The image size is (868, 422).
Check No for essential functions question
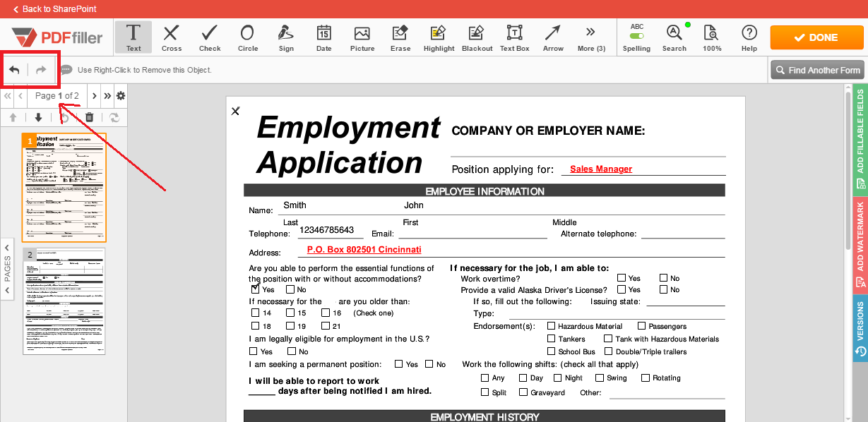pyautogui.click(x=290, y=289)
